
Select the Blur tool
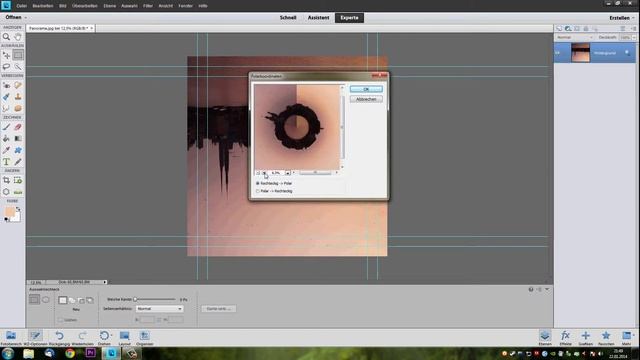pos(7,108)
